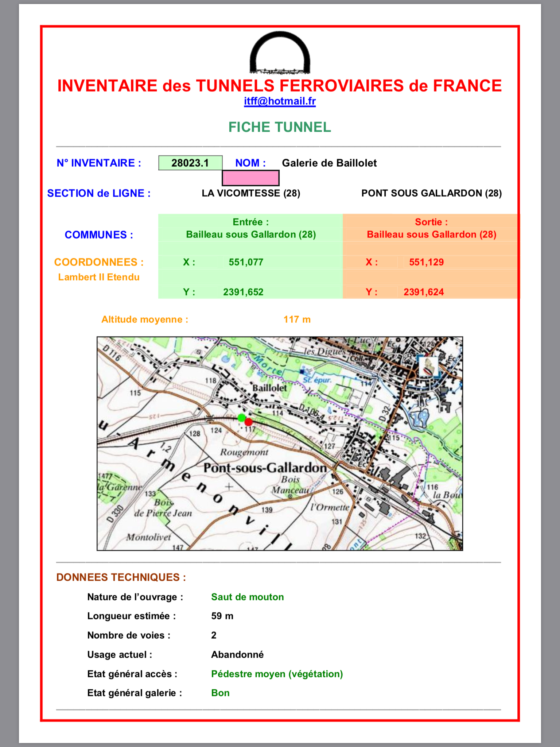Click the orange Sortie commune cell
The height and width of the screenshot is (747, 560).
431,228
